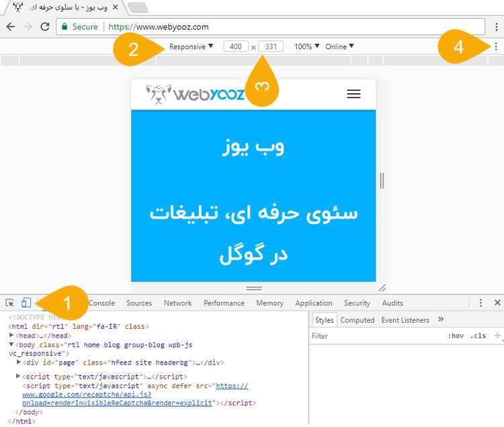Image resolution: width=504 pixels, height=427 pixels.
Task: Toggle the :hov element state button
Action: 456,336
